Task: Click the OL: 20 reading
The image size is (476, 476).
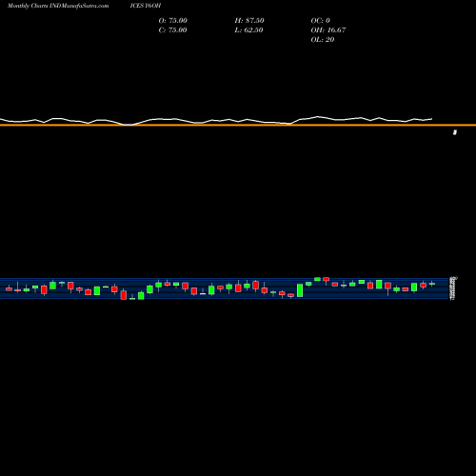Action: coord(323,40)
